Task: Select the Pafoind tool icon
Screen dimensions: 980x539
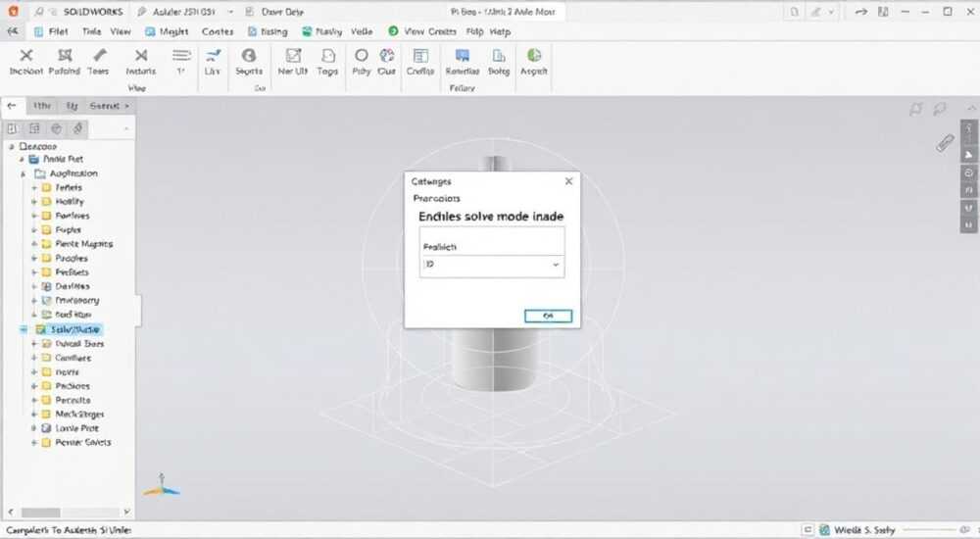Action: tap(65, 56)
